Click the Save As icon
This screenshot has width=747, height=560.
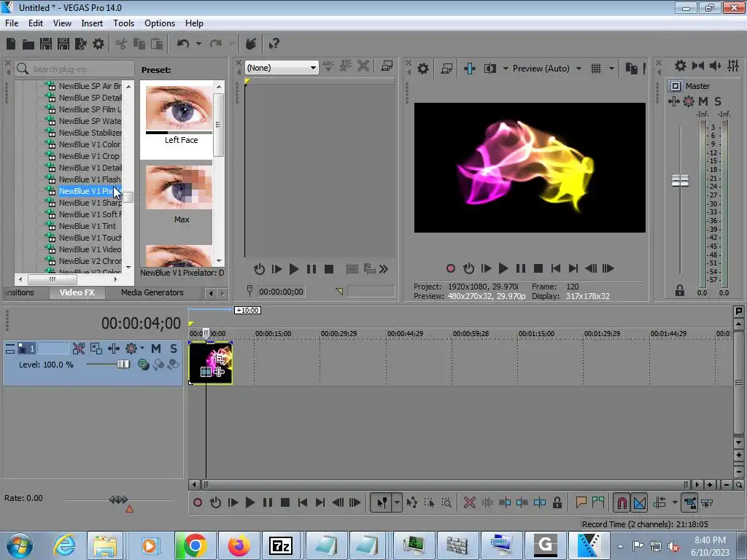(x=63, y=44)
